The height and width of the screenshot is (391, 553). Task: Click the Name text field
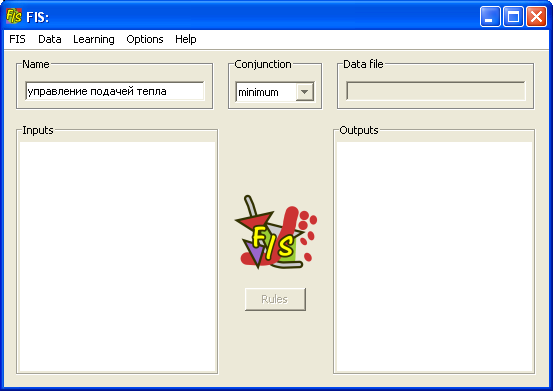[115, 91]
